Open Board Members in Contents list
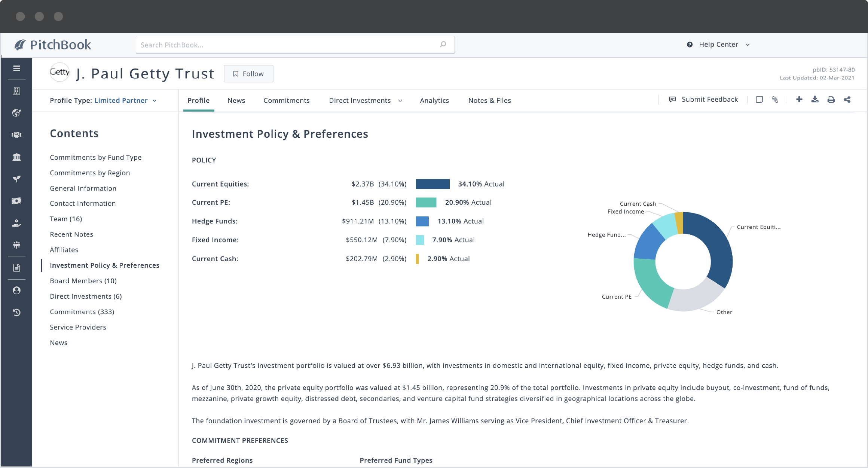868x468 pixels. click(x=83, y=280)
